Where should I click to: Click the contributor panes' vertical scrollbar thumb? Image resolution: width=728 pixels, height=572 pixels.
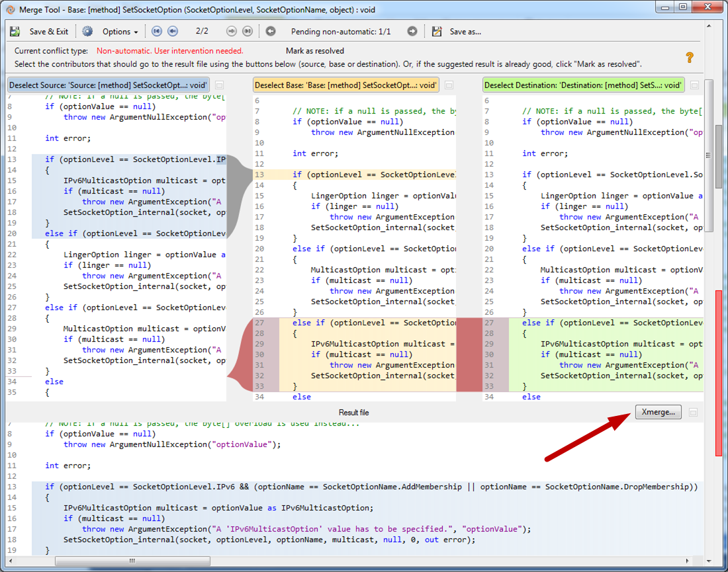708,156
